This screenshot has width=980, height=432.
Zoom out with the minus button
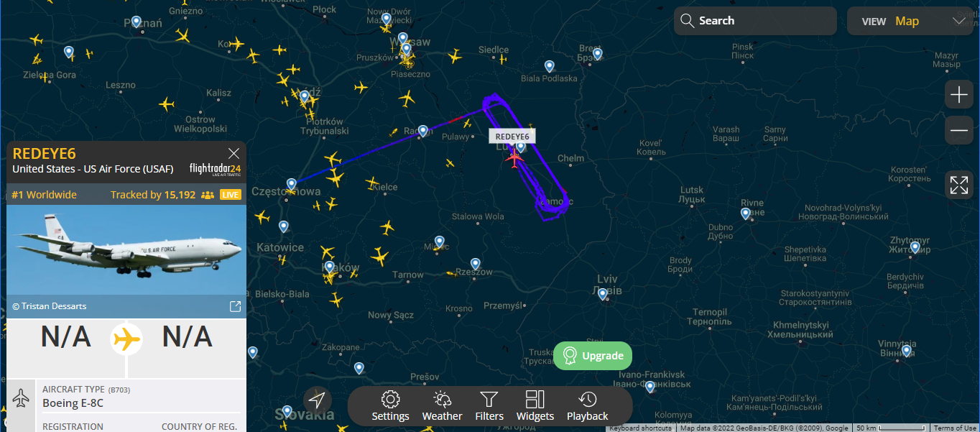(959, 130)
